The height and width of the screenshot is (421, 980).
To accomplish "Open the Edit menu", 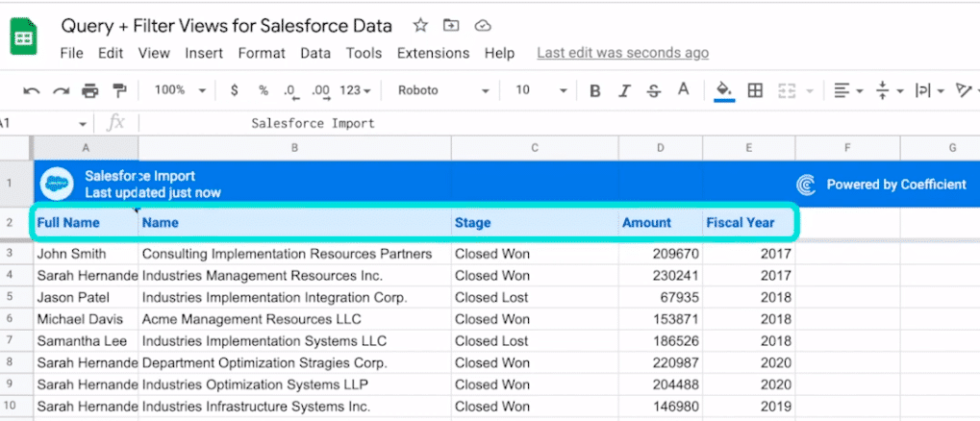I will click(x=111, y=53).
